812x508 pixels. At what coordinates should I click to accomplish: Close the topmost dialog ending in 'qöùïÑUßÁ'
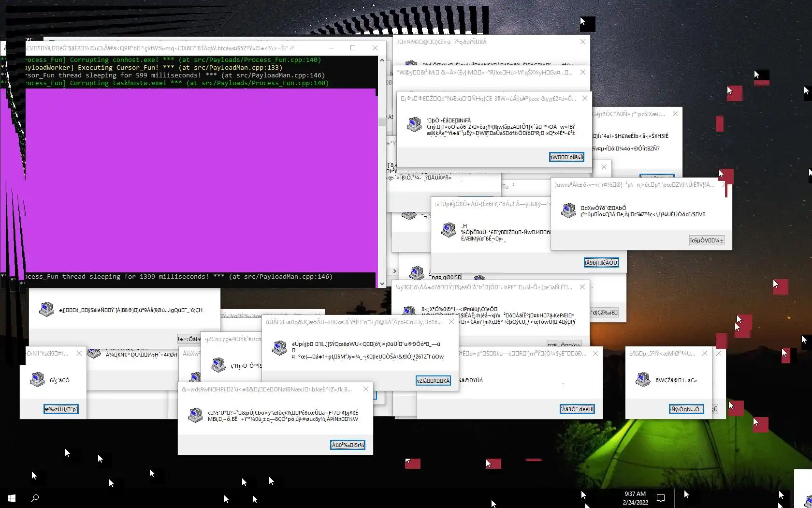pyautogui.click(x=583, y=42)
